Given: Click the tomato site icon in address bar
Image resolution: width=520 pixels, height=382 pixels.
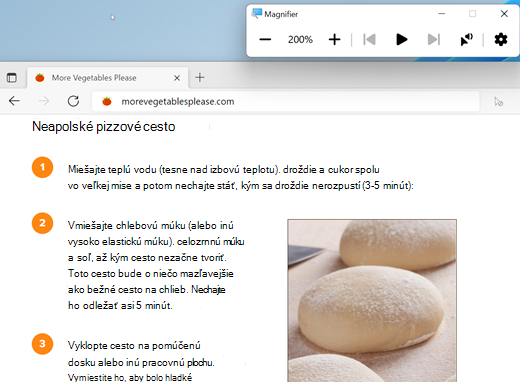Looking at the screenshot, I should [107, 101].
